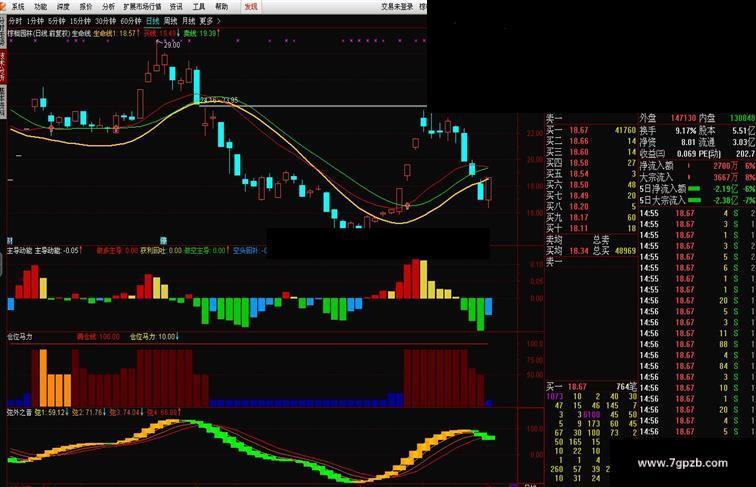
Task: Click 大宗流入 3667万 row
Action: (697, 177)
